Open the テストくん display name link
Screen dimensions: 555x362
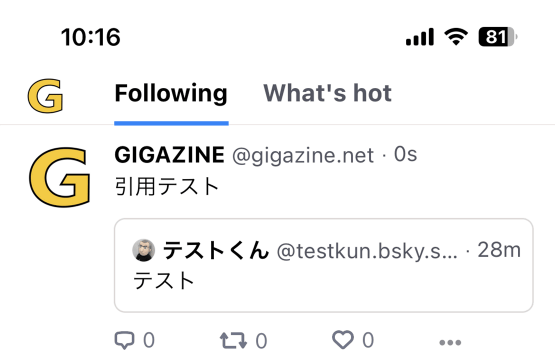216,250
